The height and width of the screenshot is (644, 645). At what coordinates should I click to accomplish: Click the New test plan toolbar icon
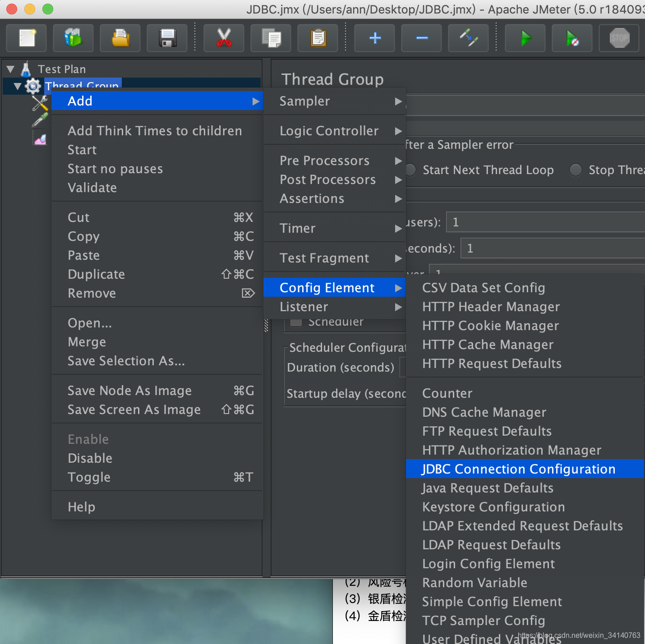tap(27, 38)
